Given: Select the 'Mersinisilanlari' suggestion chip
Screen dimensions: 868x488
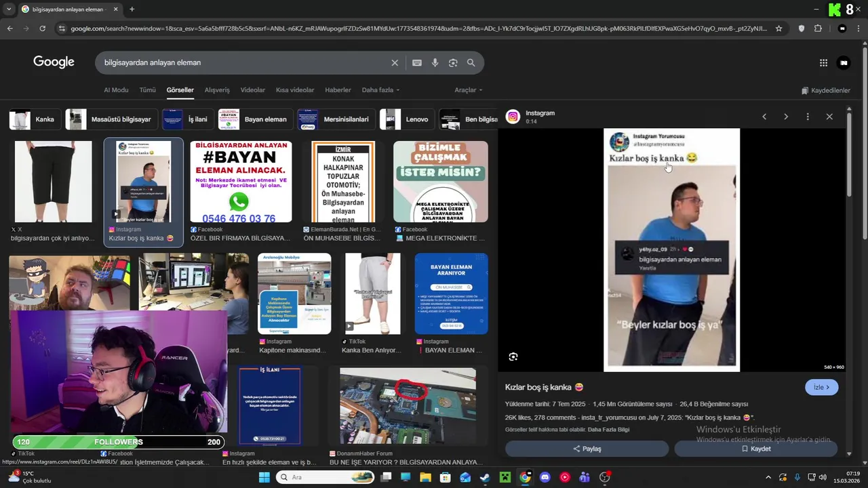Looking at the screenshot, I should (x=336, y=119).
